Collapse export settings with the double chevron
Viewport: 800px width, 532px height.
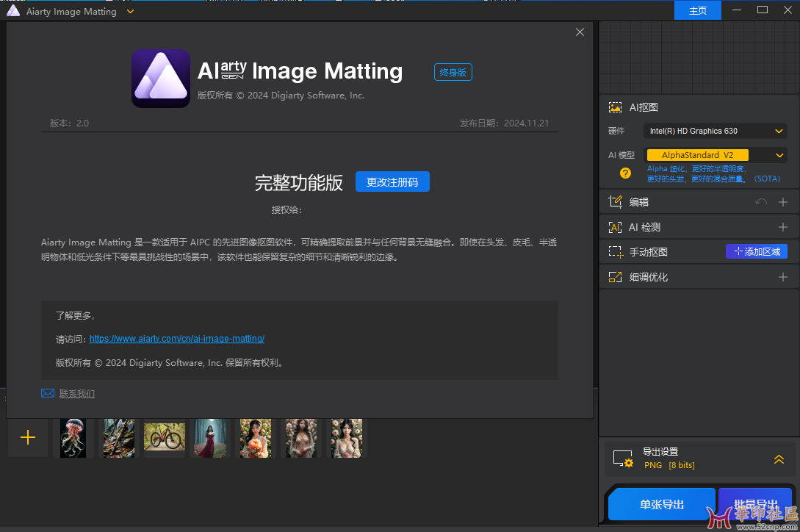tap(779, 459)
